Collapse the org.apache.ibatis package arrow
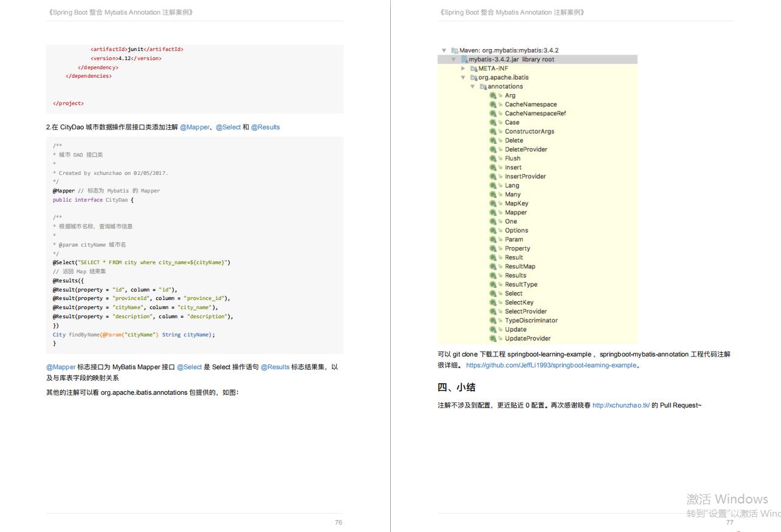The height and width of the screenshot is (532, 781). point(463,78)
